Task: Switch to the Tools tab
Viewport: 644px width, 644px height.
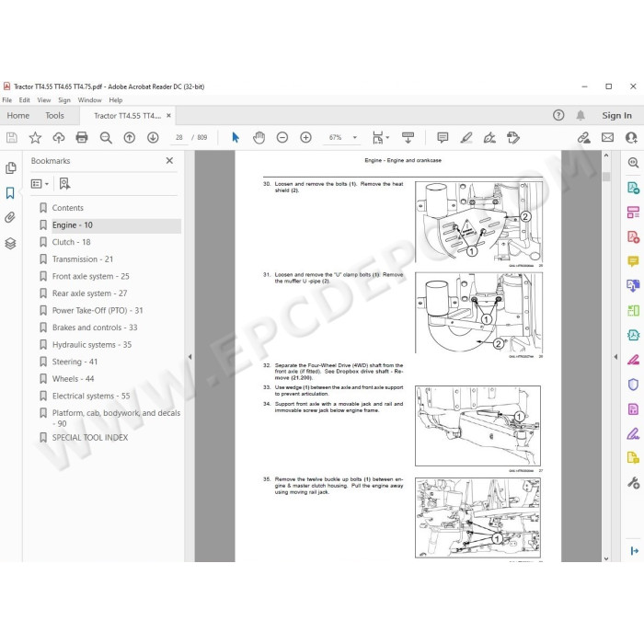Action: [x=54, y=116]
